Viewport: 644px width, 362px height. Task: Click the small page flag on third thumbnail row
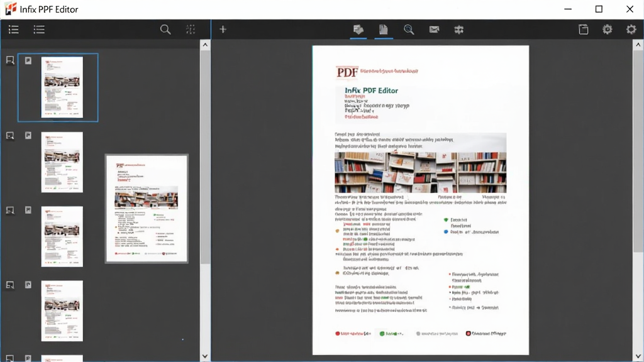pyautogui.click(x=28, y=210)
